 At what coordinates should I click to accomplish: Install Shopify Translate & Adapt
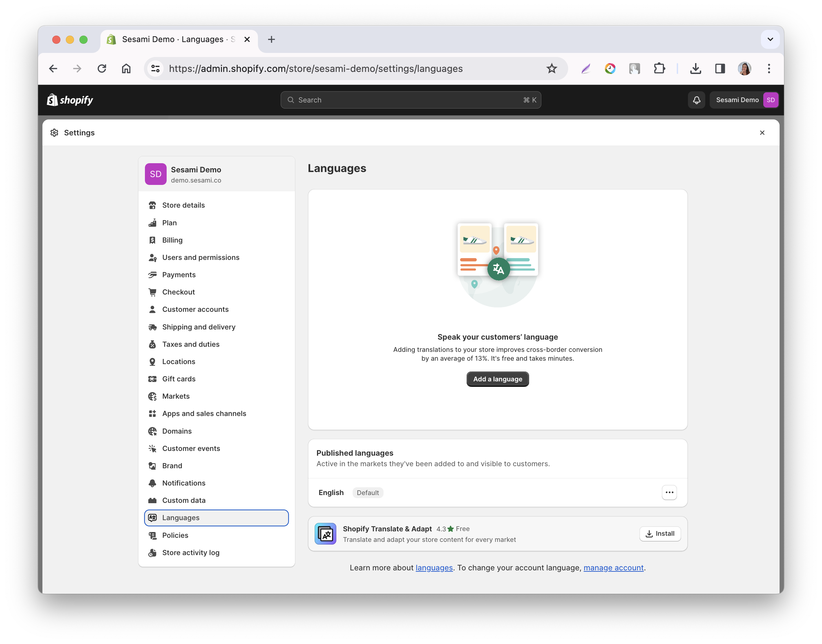659,533
